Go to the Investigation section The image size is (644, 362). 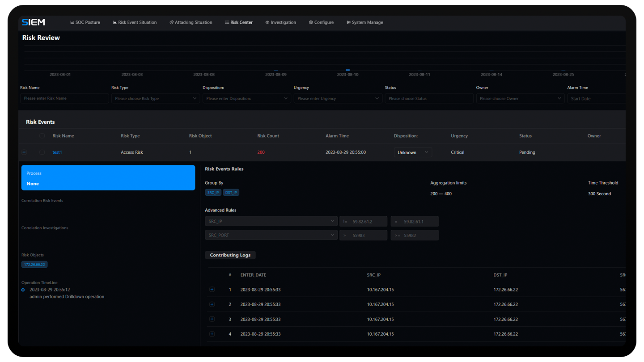(280, 22)
